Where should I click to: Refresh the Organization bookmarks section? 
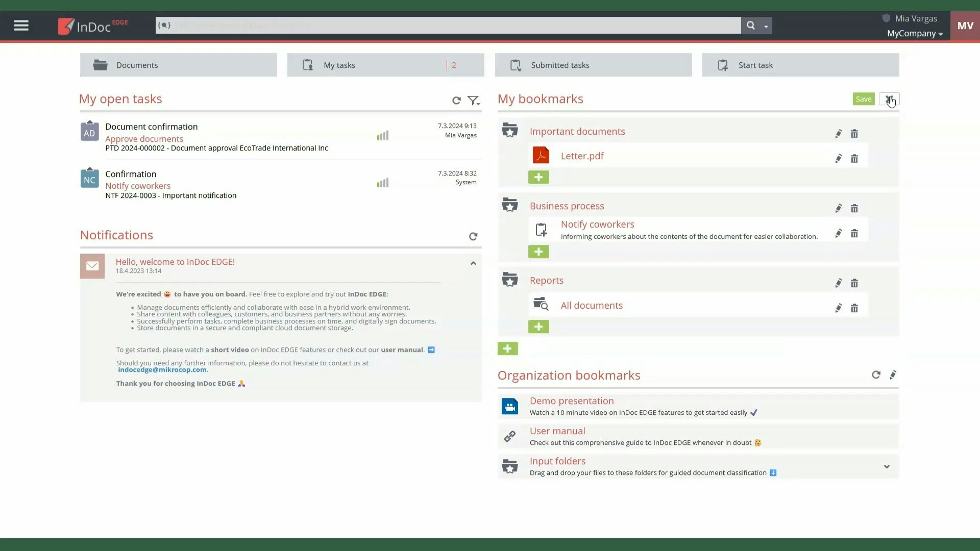click(x=876, y=375)
